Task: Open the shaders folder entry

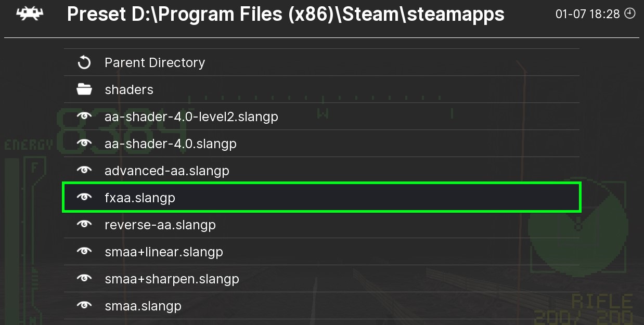Action: [129, 90]
